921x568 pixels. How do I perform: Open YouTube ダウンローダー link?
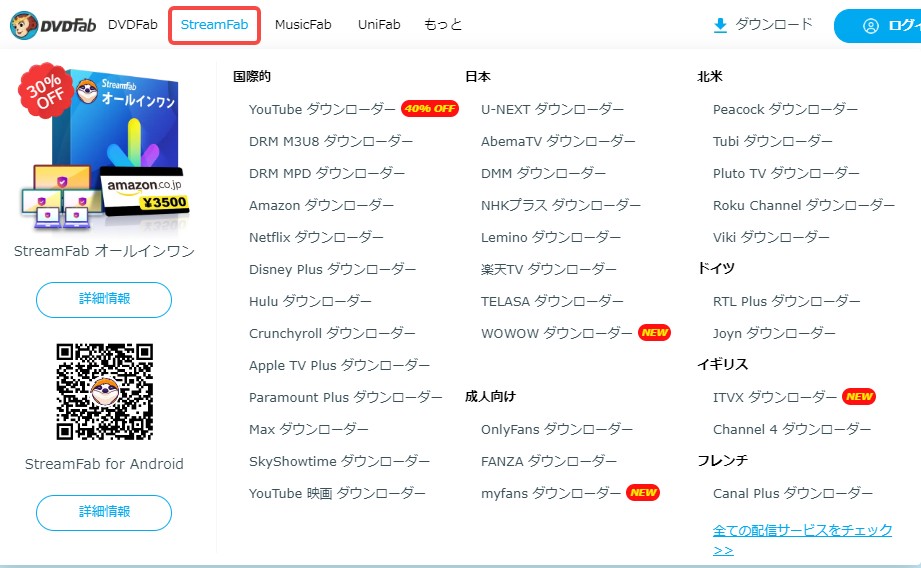click(x=322, y=109)
